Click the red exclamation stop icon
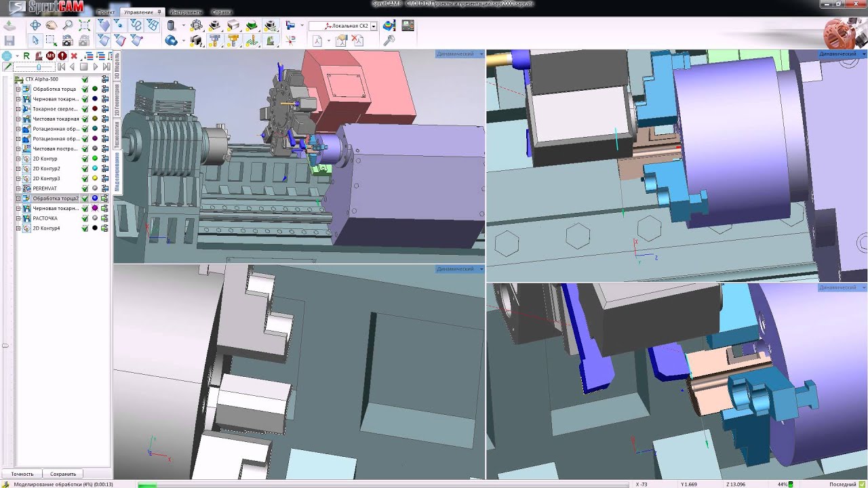This screenshot has height=488, width=868. pos(62,56)
